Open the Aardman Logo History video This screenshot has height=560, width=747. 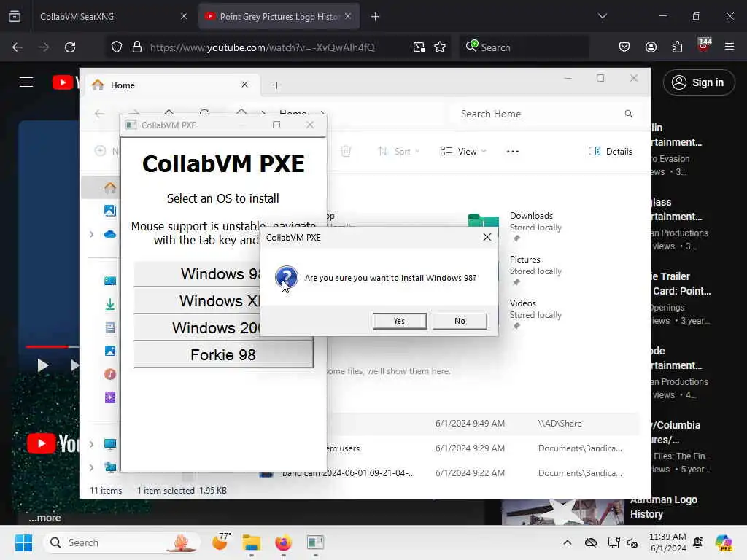(664, 507)
